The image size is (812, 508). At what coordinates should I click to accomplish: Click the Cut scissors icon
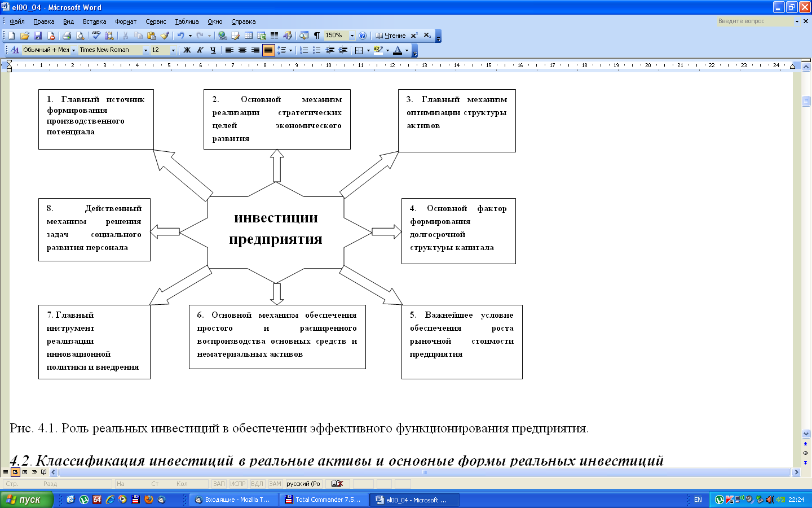125,36
